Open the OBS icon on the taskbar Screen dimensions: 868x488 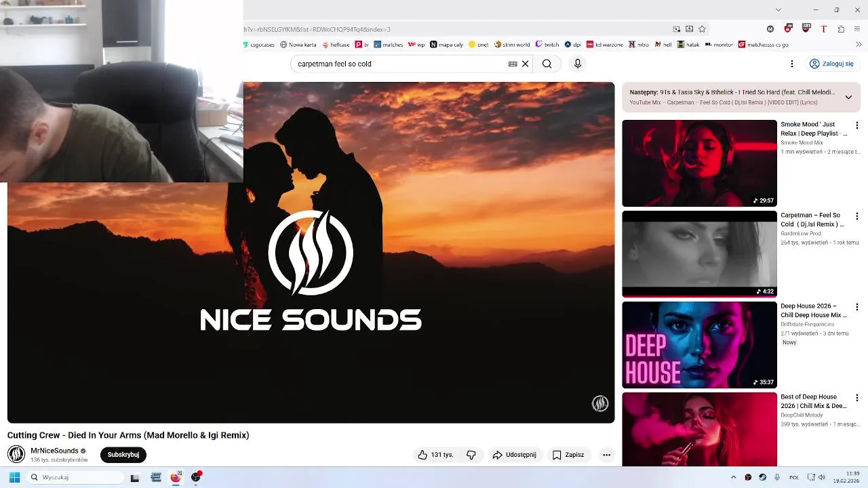click(x=196, y=477)
